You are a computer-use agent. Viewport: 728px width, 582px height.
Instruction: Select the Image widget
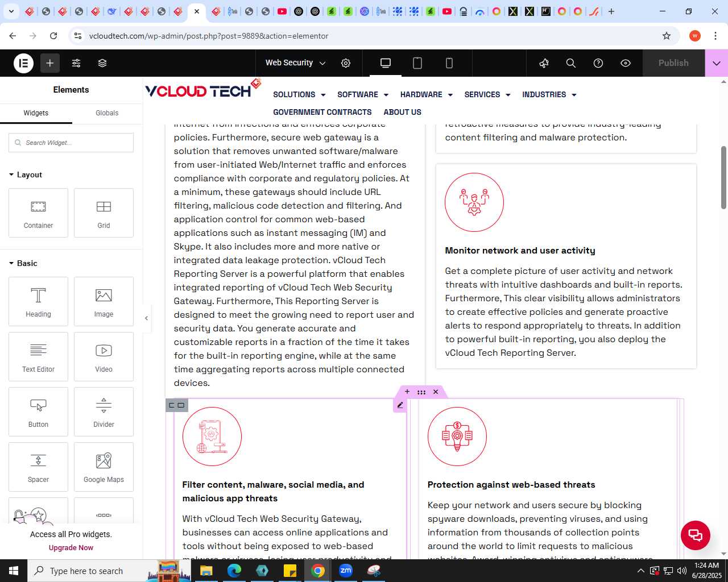coord(104,301)
